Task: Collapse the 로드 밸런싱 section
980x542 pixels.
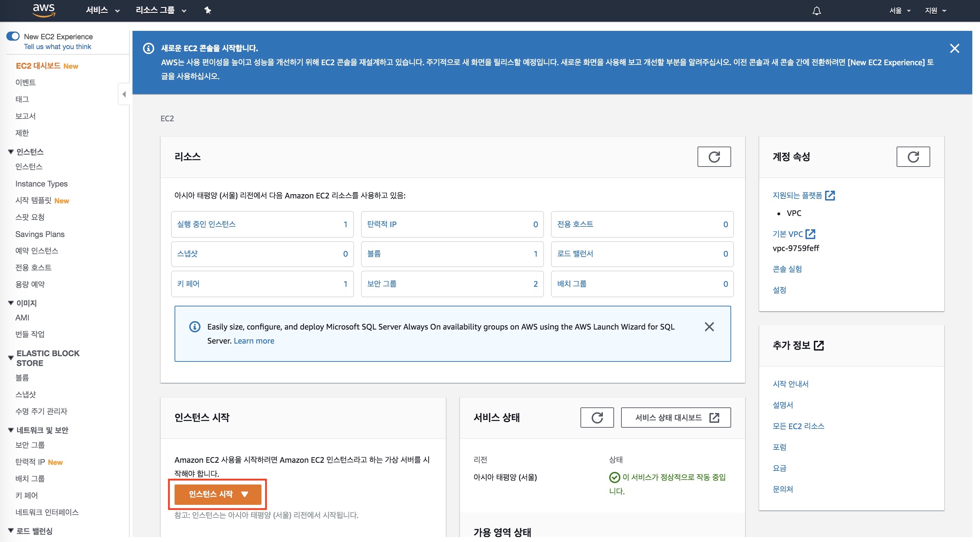Action: [11, 530]
